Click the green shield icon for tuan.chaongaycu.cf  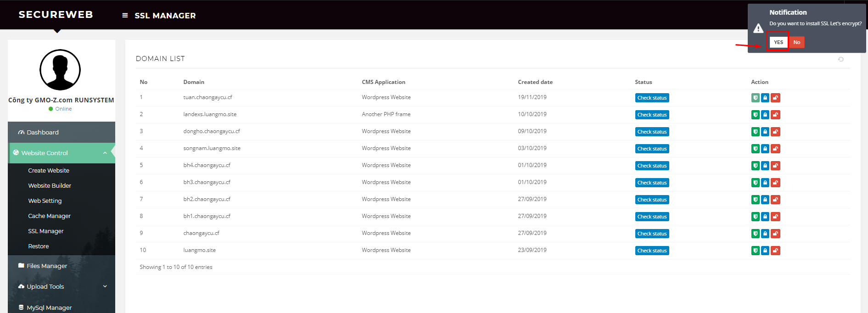tap(755, 98)
